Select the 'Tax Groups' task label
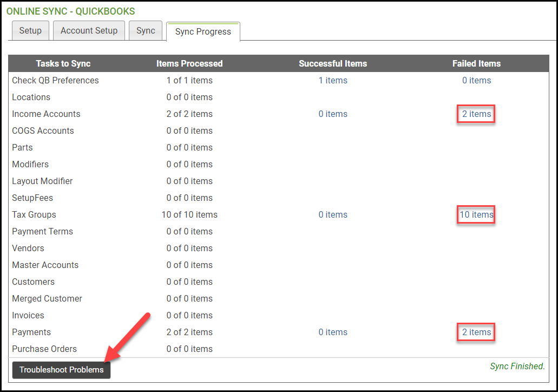Viewport: 558px width, 392px height. pos(34,215)
